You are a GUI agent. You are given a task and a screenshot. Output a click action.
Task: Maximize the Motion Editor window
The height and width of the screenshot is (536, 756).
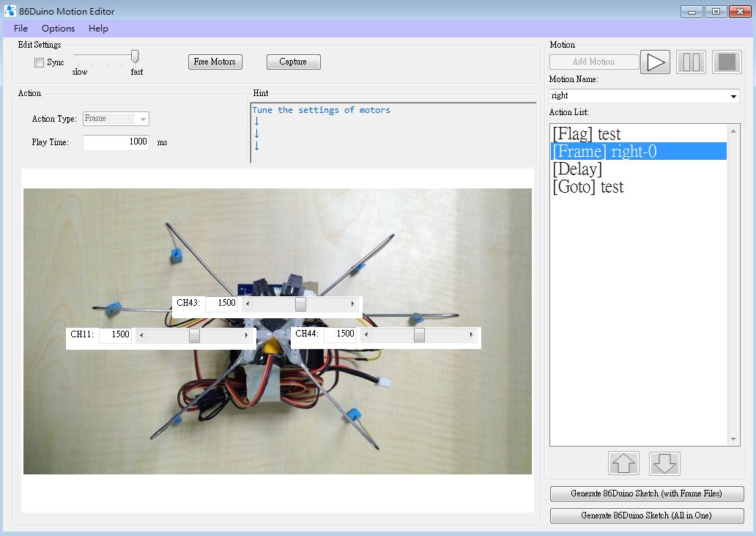click(716, 11)
